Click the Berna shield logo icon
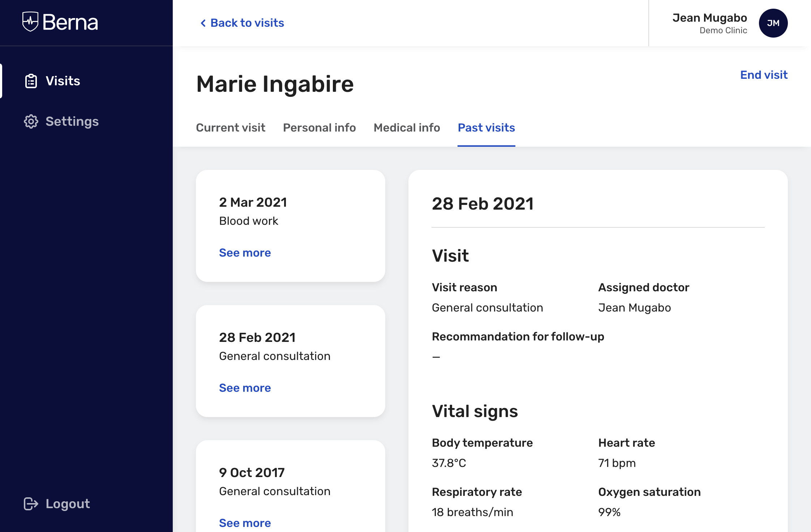 tap(30, 22)
